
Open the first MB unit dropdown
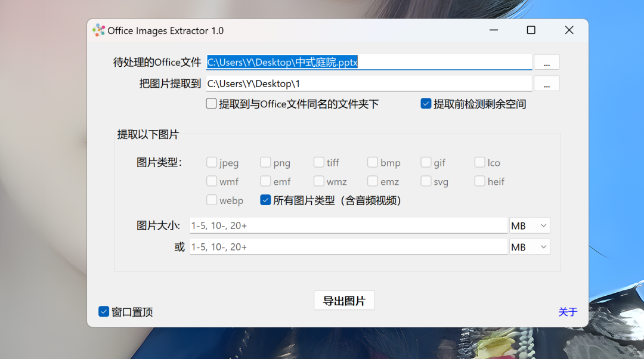(530, 225)
